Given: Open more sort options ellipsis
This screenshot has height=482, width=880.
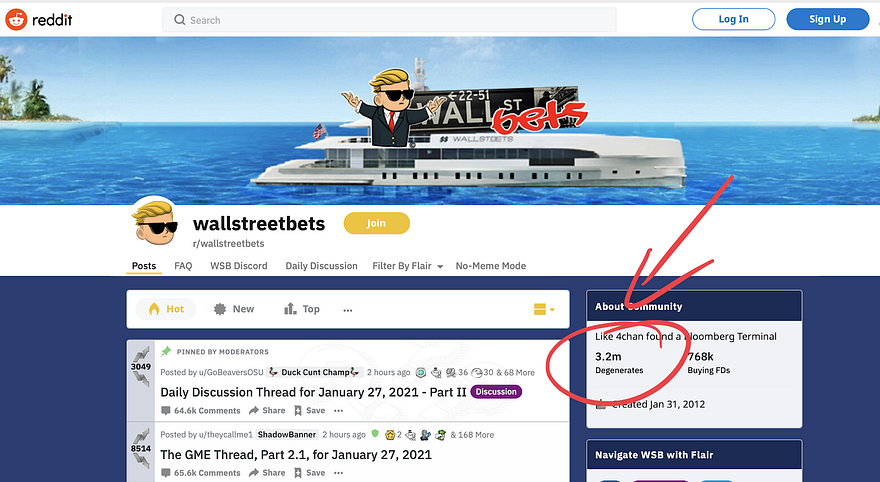Looking at the screenshot, I should (x=348, y=310).
